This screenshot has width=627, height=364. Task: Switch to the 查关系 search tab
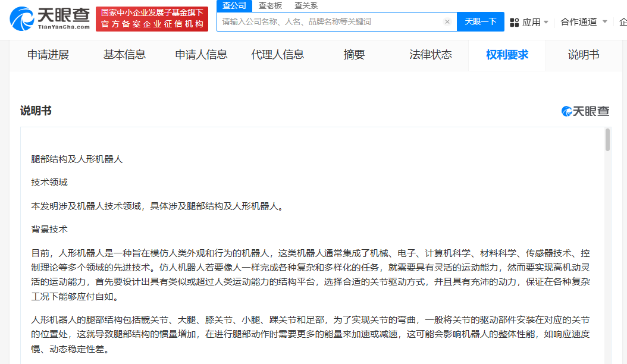[306, 5]
